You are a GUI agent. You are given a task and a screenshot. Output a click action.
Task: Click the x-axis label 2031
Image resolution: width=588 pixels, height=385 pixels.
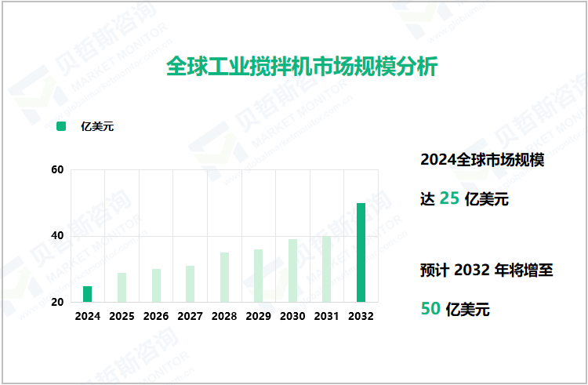tap(327, 317)
